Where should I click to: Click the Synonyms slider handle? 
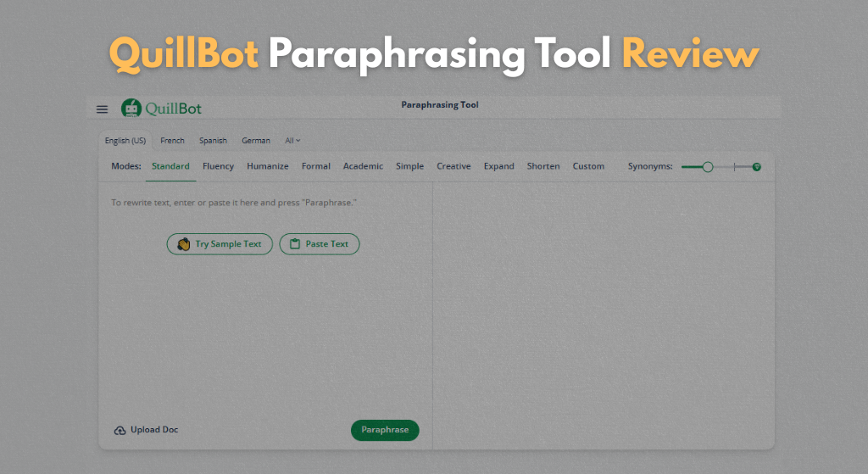(x=708, y=167)
